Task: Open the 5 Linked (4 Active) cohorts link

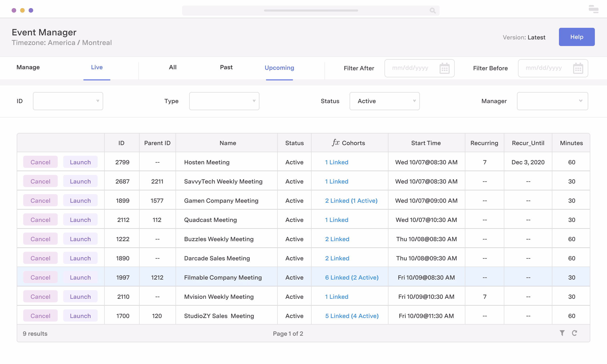Action: (x=352, y=316)
